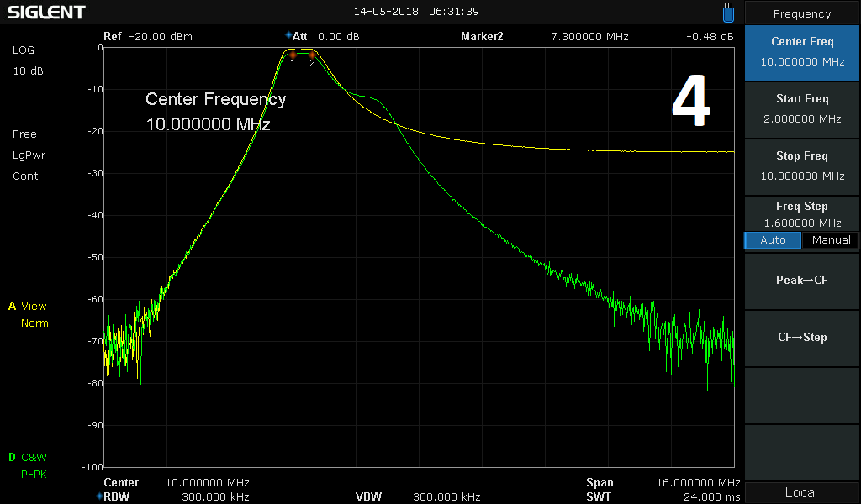The width and height of the screenshot is (861, 504).
Task: Click the 7.300000 MHz marker frequency
Action: click(x=589, y=37)
